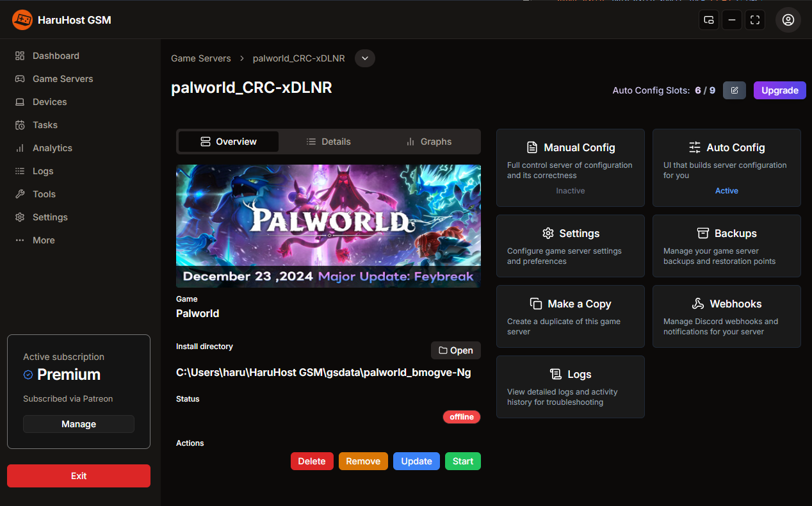Open Settings in the sidebar
Screen dimensions: 812x506
[x=50, y=217]
